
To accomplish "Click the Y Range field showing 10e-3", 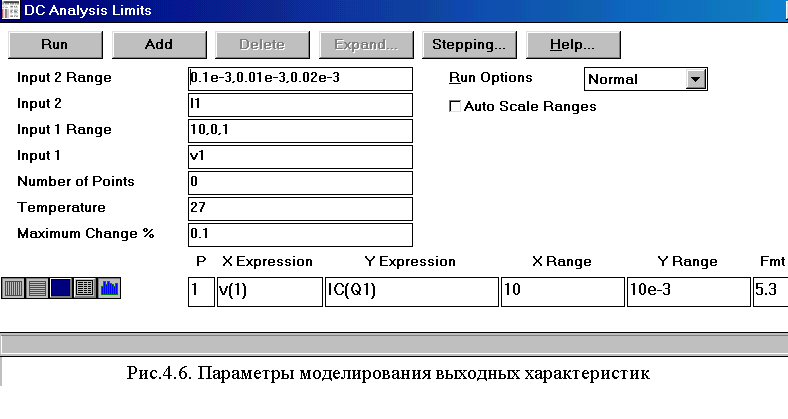I will (x=688, y=291).
